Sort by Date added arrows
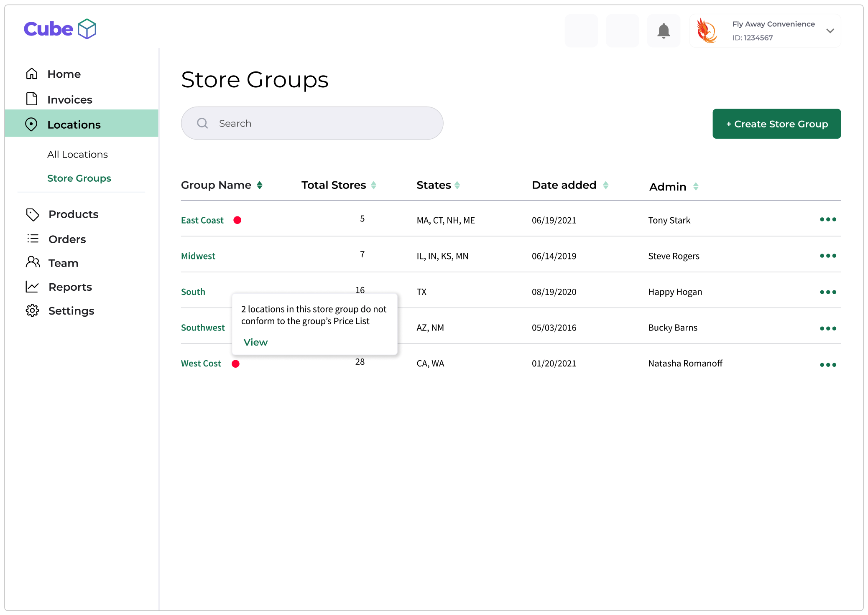 [605, 185]
